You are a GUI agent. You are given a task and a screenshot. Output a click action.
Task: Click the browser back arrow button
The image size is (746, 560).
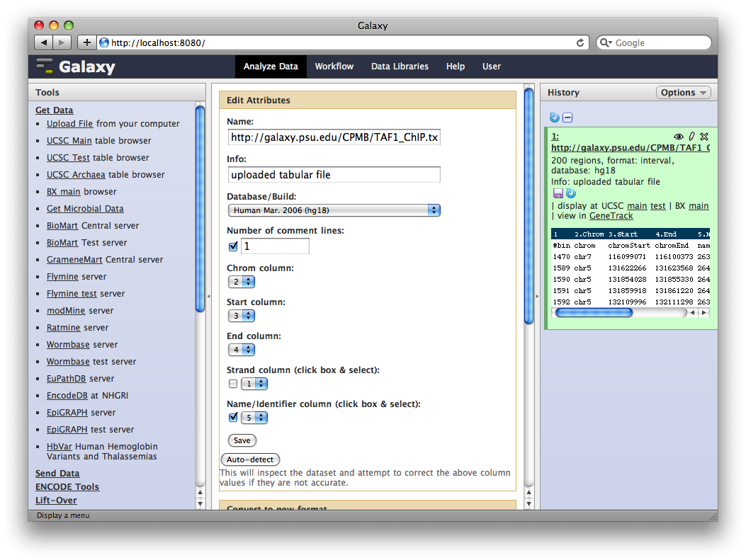click(x=44, y=42)
